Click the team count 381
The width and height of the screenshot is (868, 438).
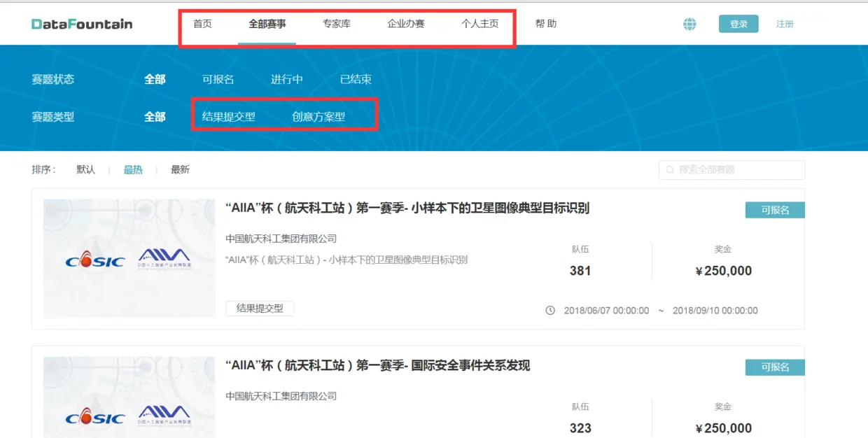click(x=580, y=271)
